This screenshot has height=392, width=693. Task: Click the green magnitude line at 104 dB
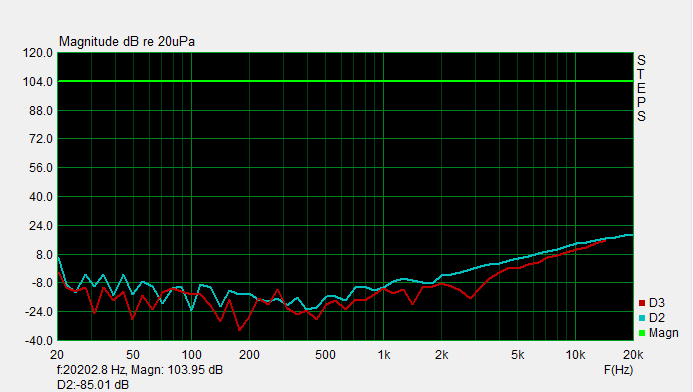(x=346, y=81)
